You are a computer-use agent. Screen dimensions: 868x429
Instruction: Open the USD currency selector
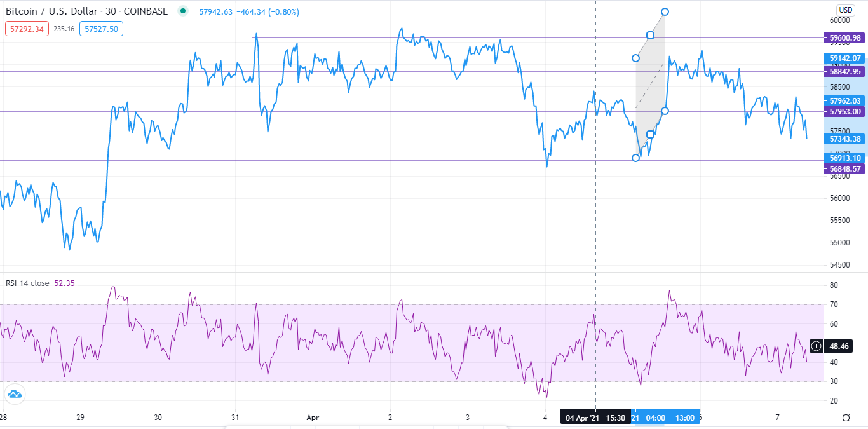coord(845,10)
